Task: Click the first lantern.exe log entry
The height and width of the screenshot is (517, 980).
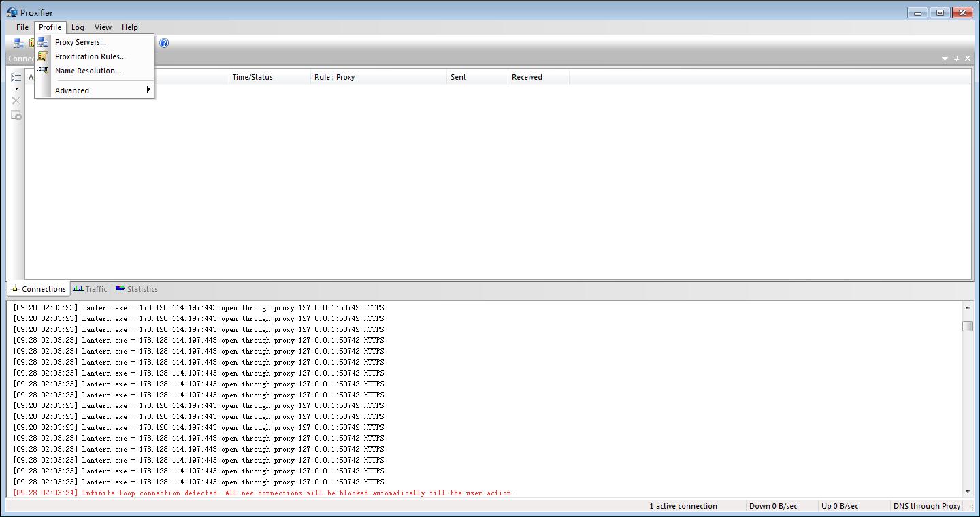Action: pos(199,307)
